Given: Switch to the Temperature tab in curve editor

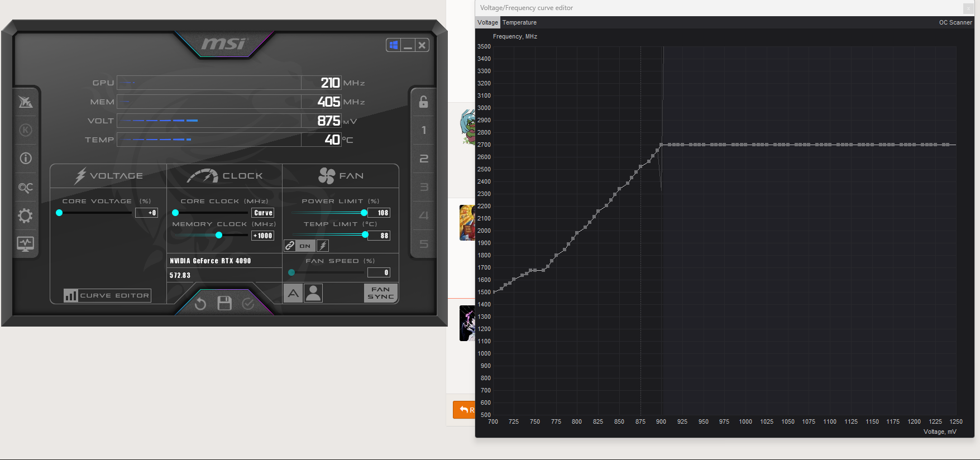Looking at the screenshot, I should point(519,22).
